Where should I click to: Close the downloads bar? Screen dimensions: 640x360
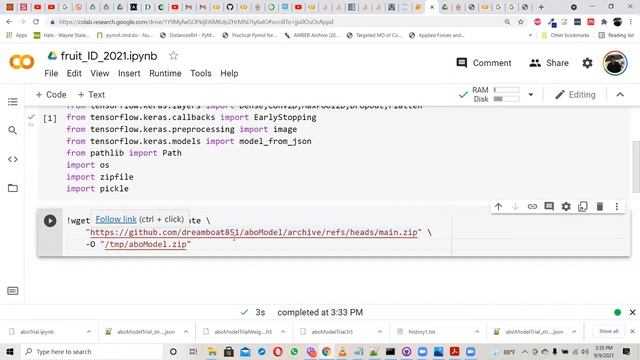point(632,331)
